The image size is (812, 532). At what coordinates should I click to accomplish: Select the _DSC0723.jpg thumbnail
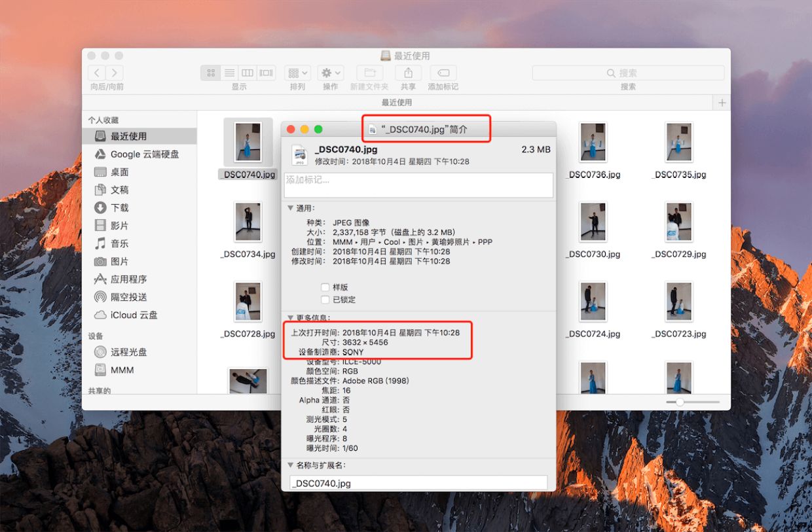click(679, 302)
